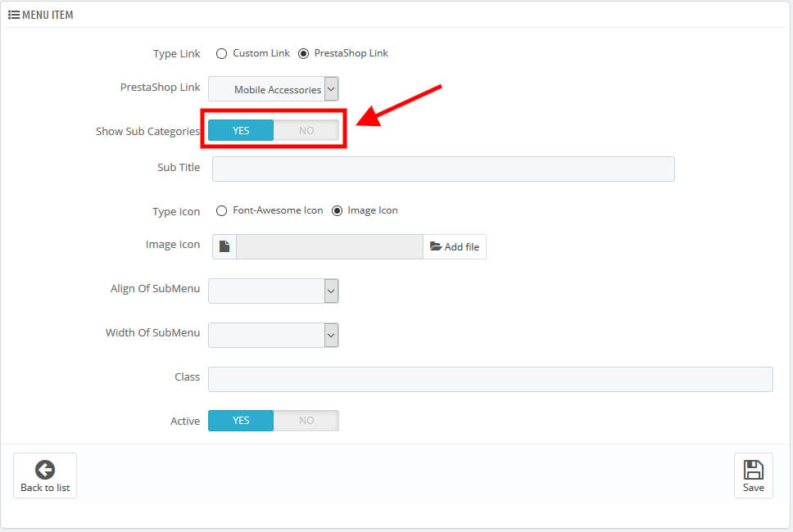Set Show Sub Categories to NO

(x=306, y=130)
